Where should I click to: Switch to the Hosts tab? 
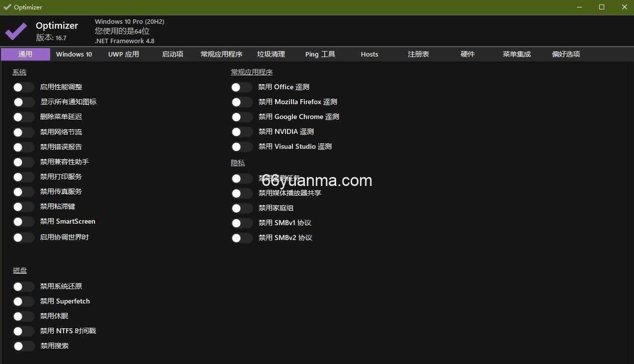click(369, 54)
